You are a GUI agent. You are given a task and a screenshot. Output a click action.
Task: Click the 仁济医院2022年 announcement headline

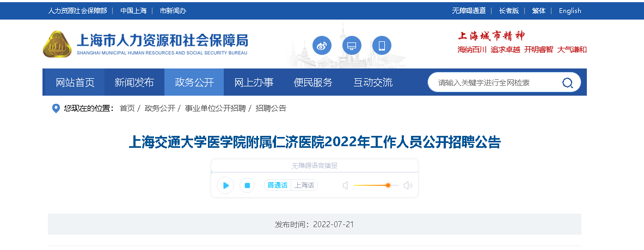(315, 142)
